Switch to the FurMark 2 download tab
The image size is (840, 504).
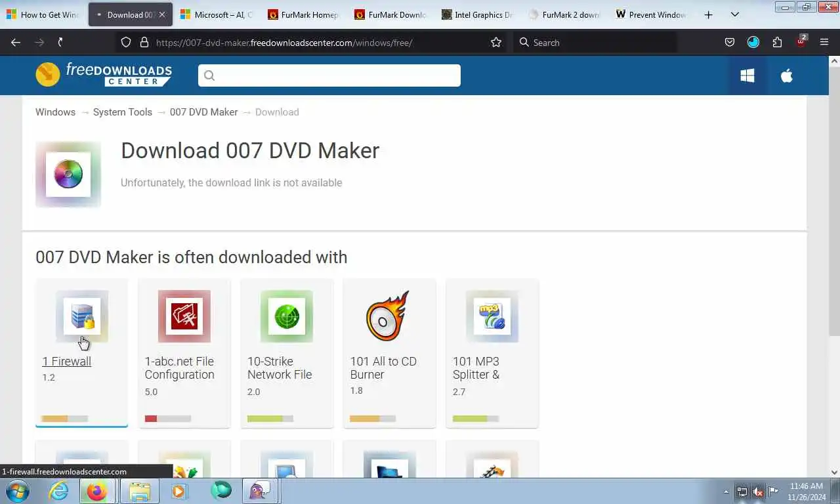564,14
